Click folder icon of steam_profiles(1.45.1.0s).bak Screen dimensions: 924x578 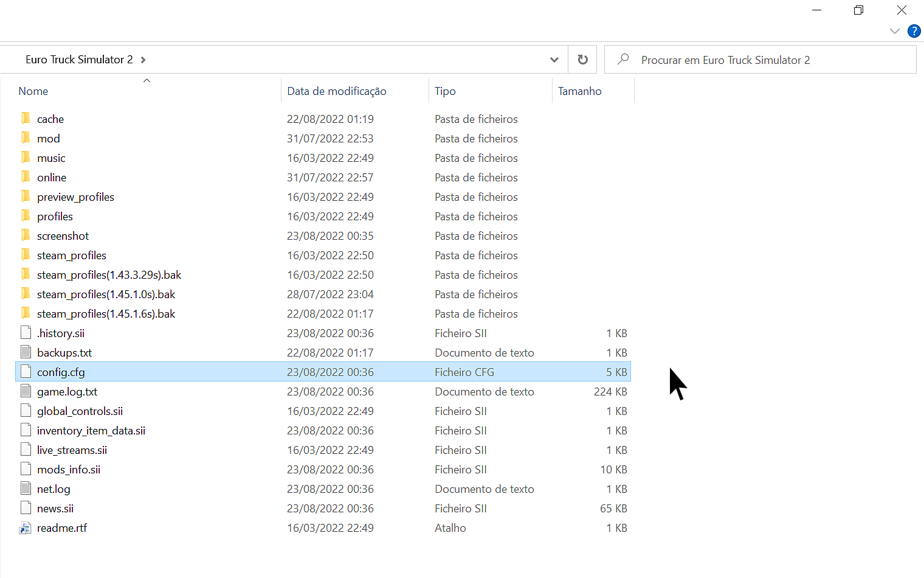(26, 294)
